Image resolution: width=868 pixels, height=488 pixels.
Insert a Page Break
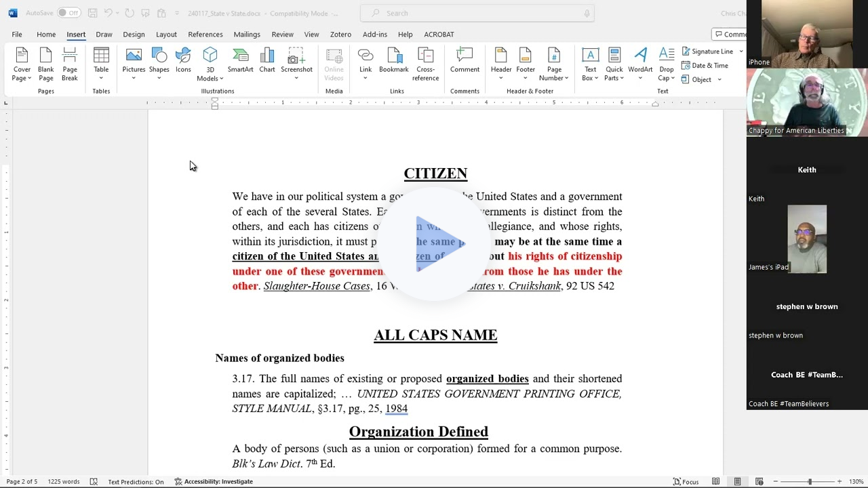(70, 64)
